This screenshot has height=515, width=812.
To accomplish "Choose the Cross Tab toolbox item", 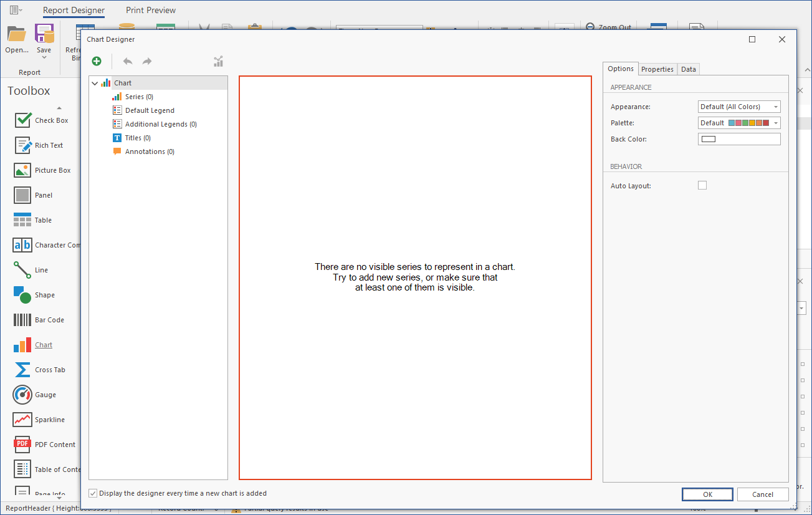I will click(22, 370).
